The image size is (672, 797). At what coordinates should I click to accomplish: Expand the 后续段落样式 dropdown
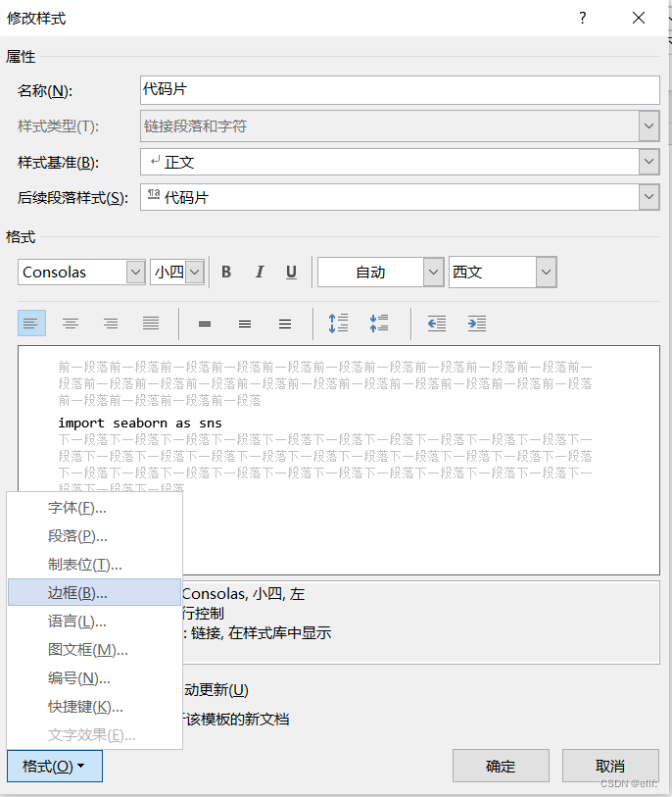[x=649, y=197]
